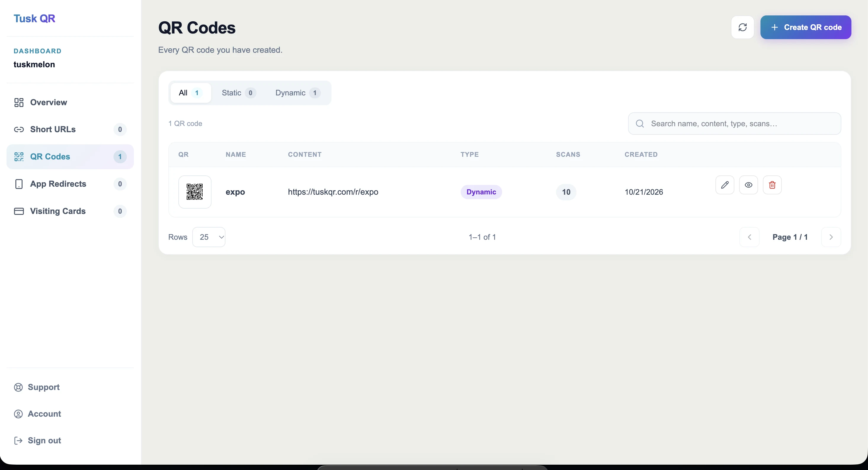This screenshot has width=868, height=470.
Task: Open App Redirects in the sidebar
Action: 70,184
